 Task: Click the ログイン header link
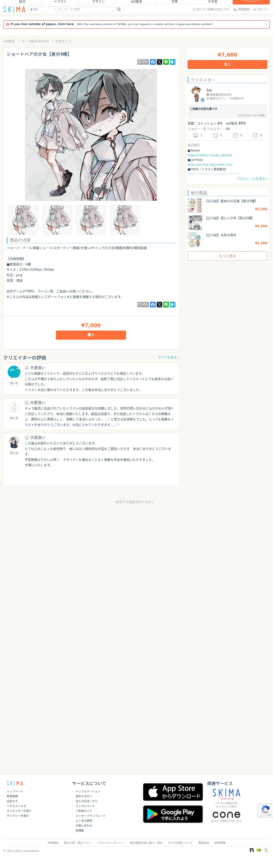(x=261, y=9)
